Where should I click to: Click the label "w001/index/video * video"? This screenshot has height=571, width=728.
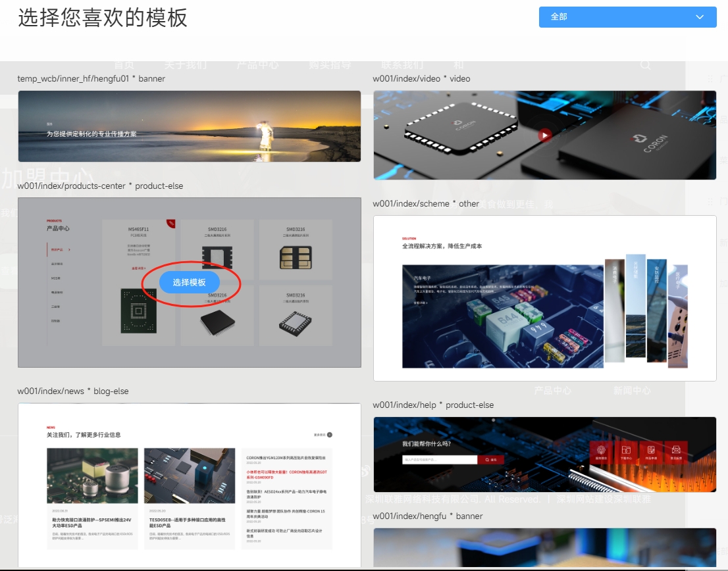421,79
